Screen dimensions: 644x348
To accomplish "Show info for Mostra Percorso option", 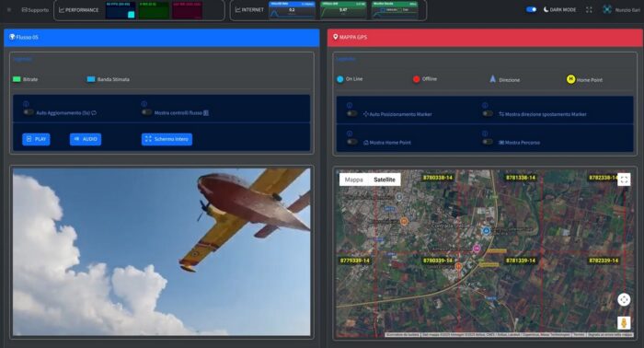I will pos(485,133).
